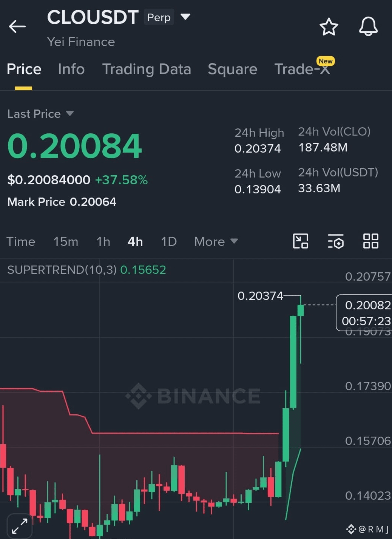Select the Time chart interval
392x539 pixels.
tap(21, 241)
